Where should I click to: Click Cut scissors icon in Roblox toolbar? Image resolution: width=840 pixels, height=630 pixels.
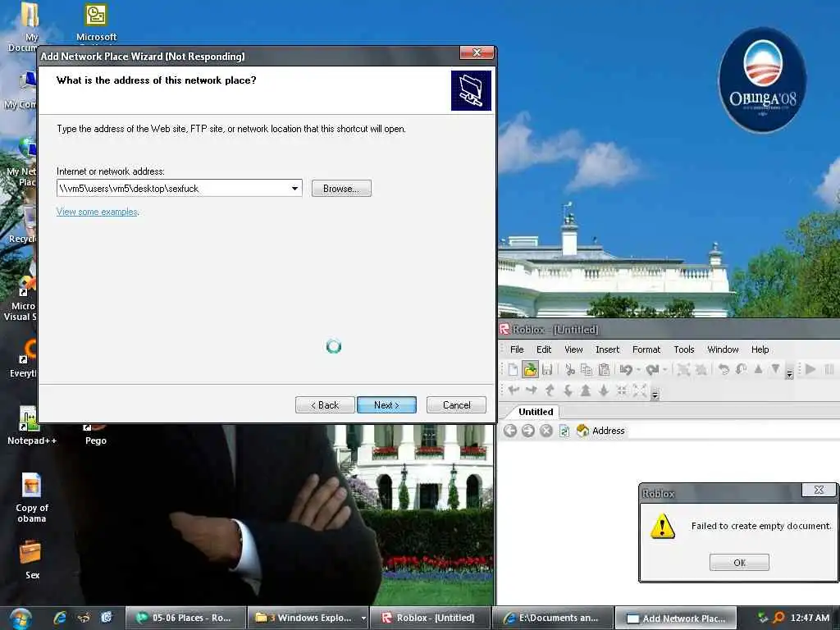click(570, 369)
